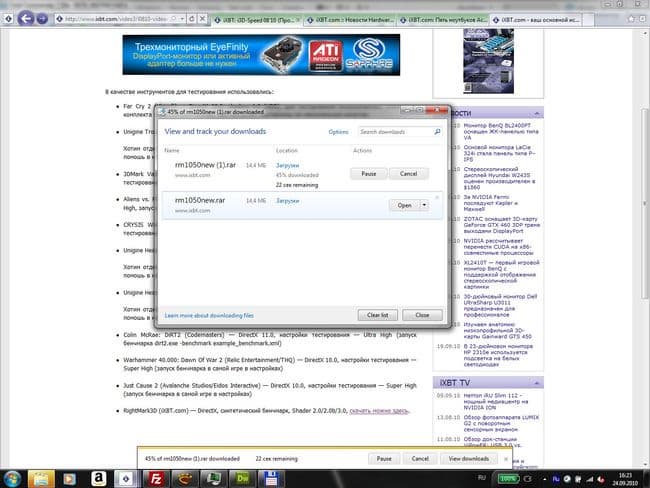Viewport: 650px width, 488px height.
Task: Click battery 100% indicator in tray
Action: [x=508, y=478]
